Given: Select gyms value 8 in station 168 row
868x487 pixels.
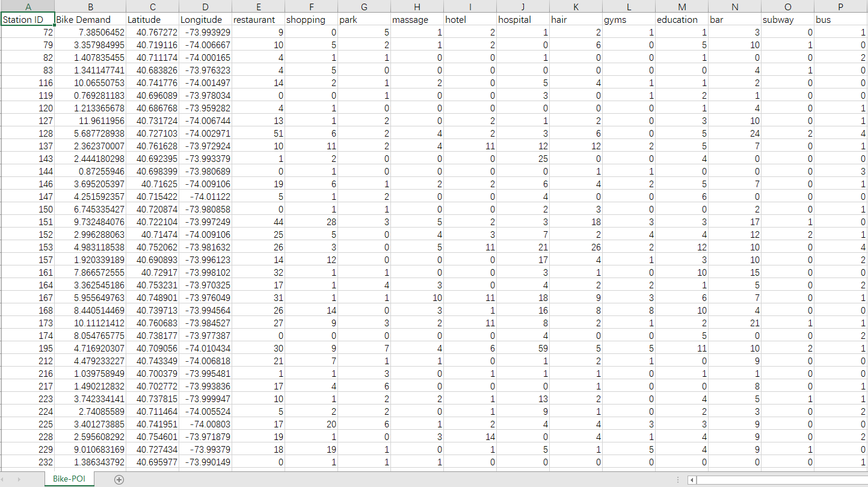Looking at the screenshot, I should [629, 310].
